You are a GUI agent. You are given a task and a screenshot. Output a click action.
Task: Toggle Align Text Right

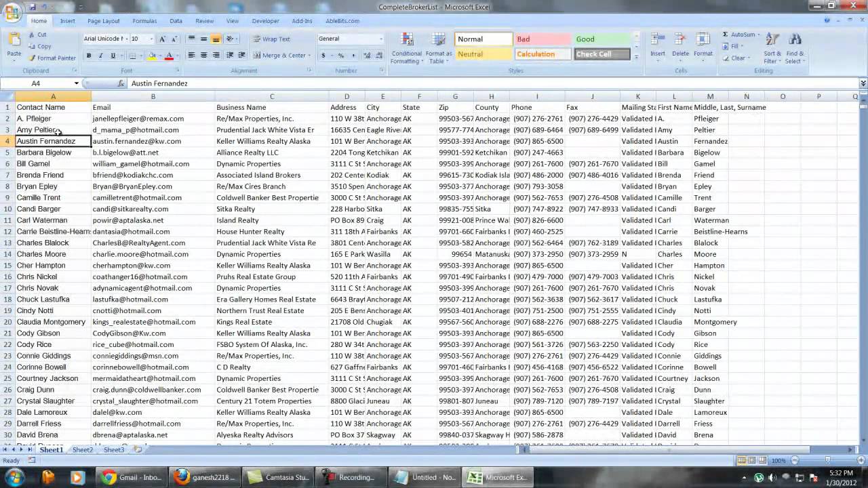tap(216, 56)
